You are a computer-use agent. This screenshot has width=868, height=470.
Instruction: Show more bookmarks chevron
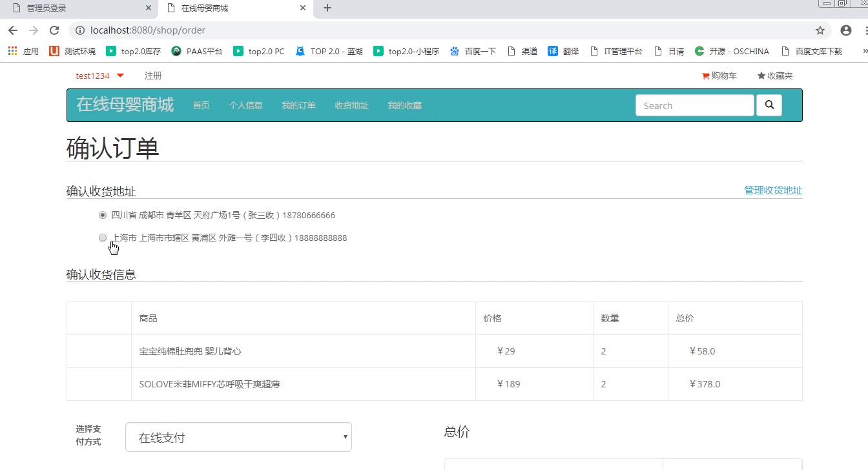(x=865, y=51)
